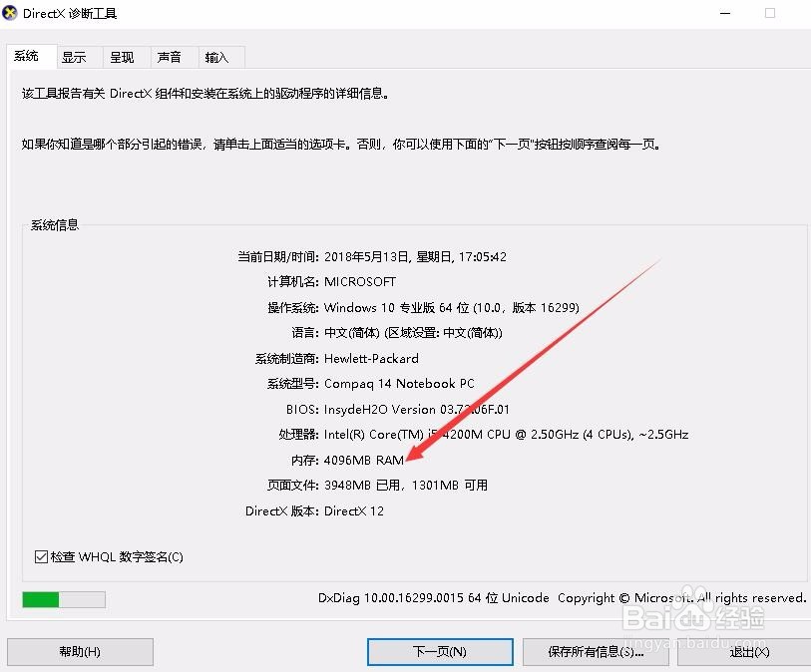Open the 呈现 tab
Viewport: 811px width, 672px height.
click(x=123, y=57)
